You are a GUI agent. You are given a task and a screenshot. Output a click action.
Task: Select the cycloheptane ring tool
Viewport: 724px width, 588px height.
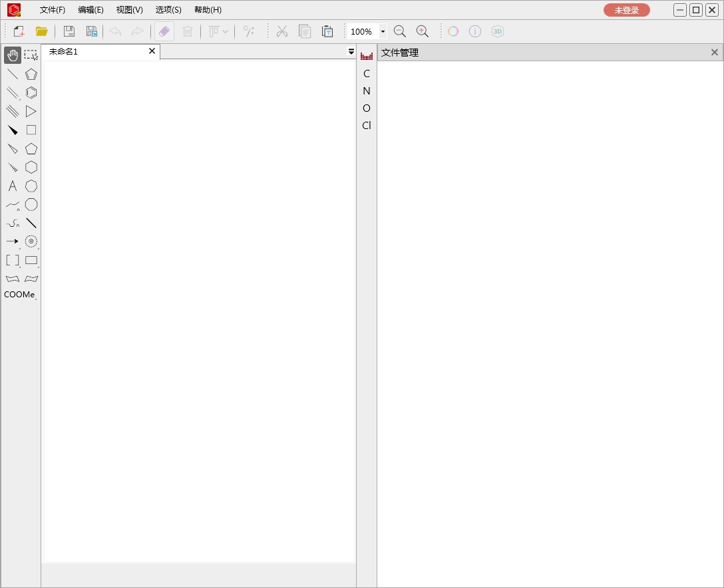click(x=31, y=186)
